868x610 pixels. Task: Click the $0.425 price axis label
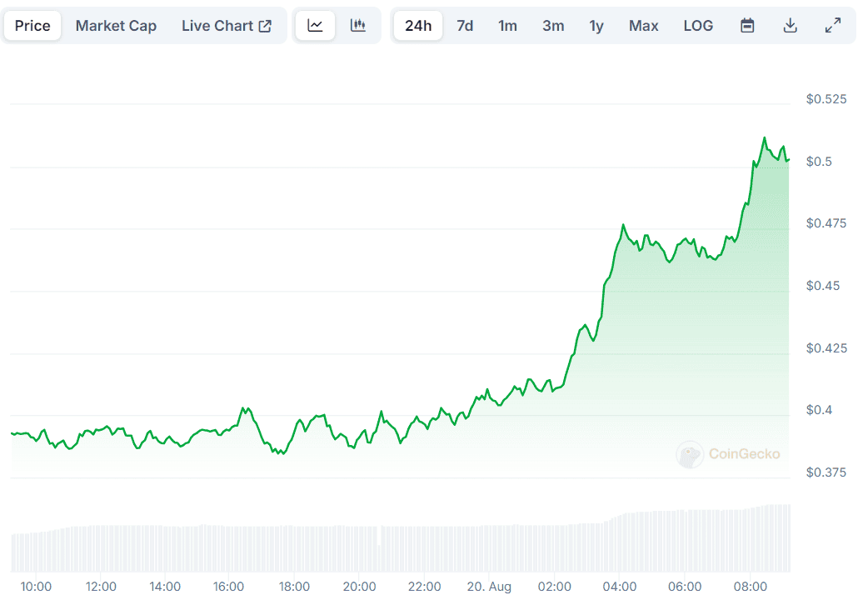826,348
